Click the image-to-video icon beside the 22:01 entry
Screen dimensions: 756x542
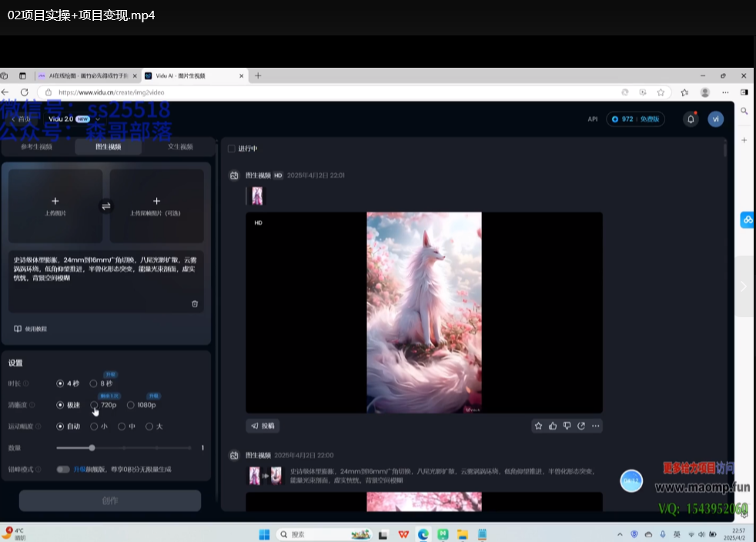[234, 176]
